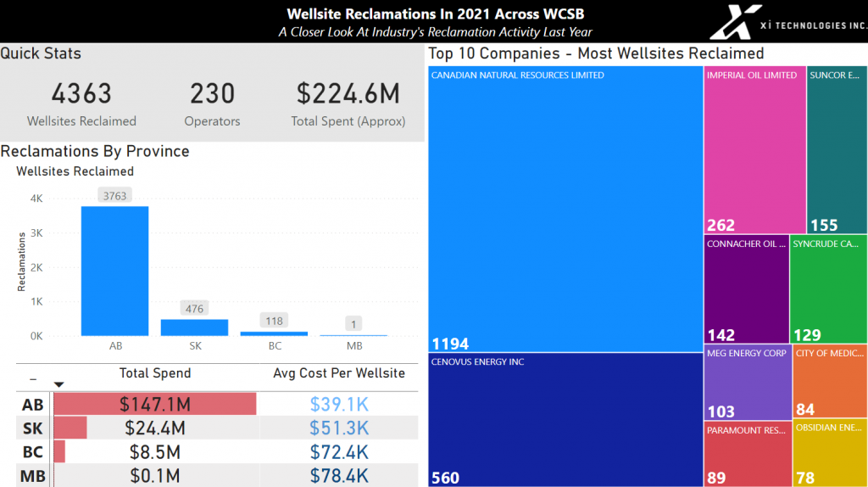
Task: Click the Quick Stats heading
Action: 41,53
